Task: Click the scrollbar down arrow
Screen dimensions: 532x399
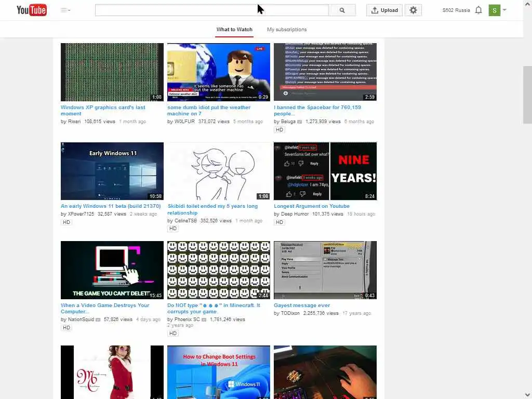Action: click(527, 395)
